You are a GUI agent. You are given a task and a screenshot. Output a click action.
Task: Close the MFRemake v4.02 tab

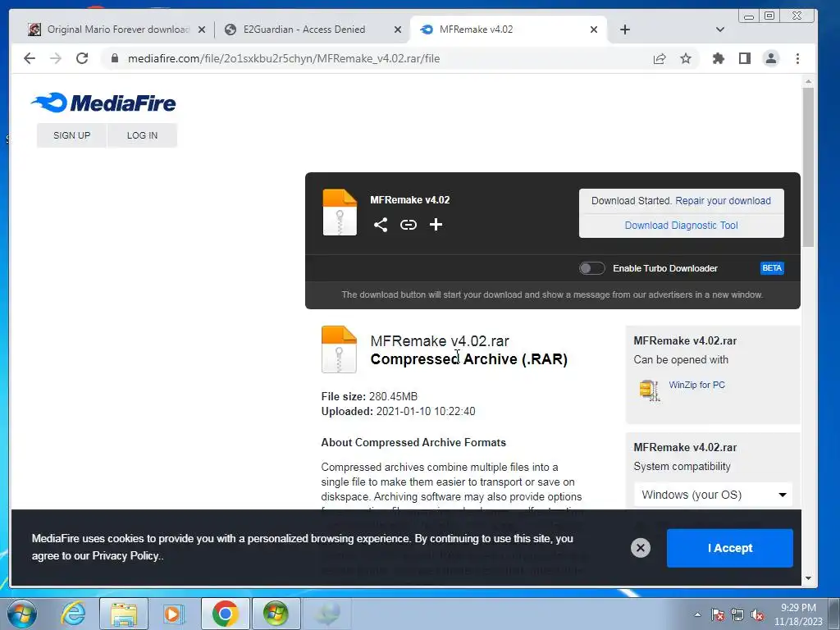click(594, 30)
